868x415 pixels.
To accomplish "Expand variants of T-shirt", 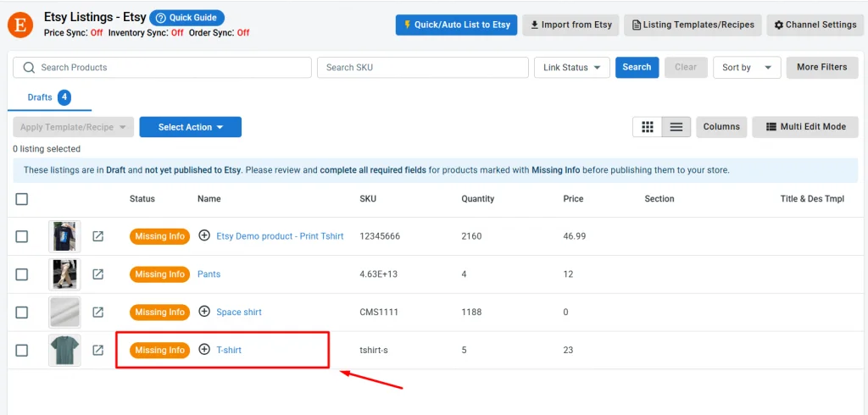I will (204, 350).
